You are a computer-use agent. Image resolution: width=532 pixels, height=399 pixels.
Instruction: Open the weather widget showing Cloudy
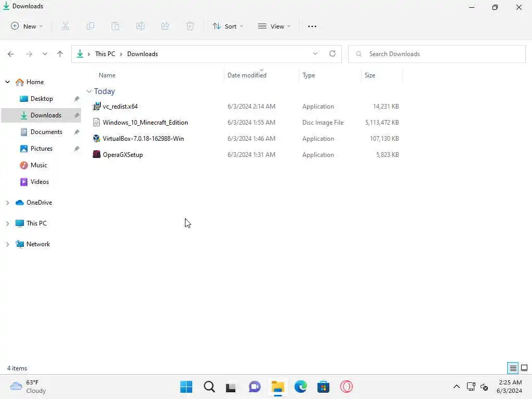(x=28, y=387)
